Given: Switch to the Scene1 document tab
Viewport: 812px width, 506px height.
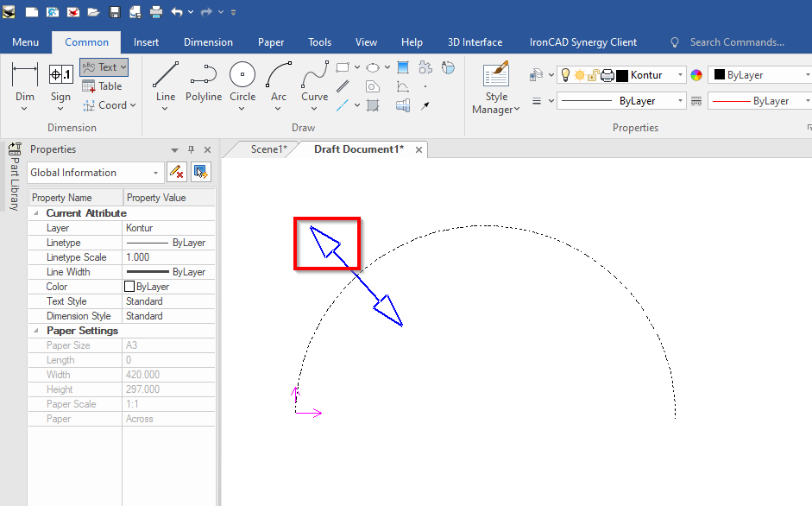Looking at the screenshot, I should (268, 149).
